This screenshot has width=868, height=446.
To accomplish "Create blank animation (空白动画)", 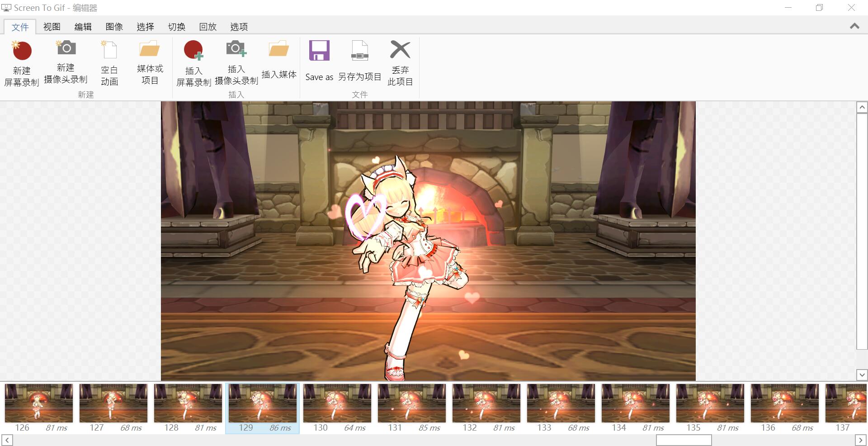I will 109,63.
